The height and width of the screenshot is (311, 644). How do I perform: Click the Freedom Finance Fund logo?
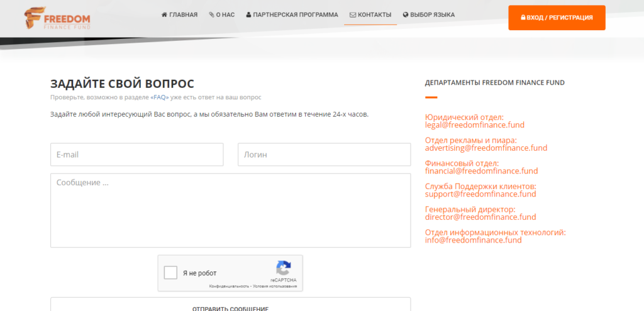click(x=57, y=18)
